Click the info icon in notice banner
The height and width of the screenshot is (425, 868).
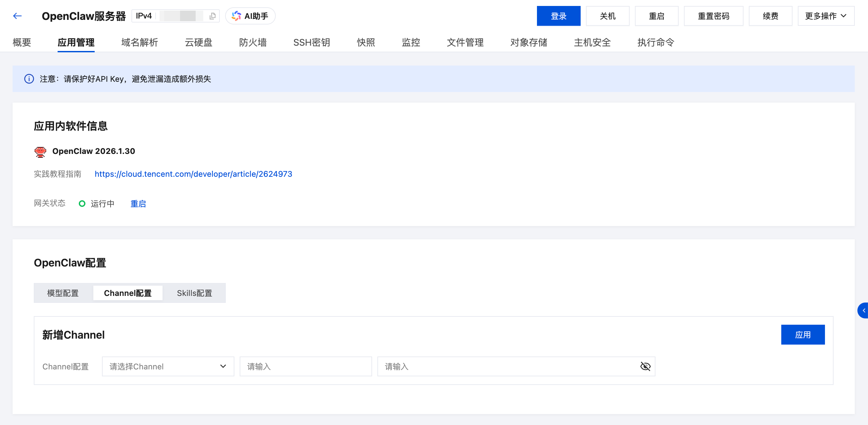(x=29, y=79)
